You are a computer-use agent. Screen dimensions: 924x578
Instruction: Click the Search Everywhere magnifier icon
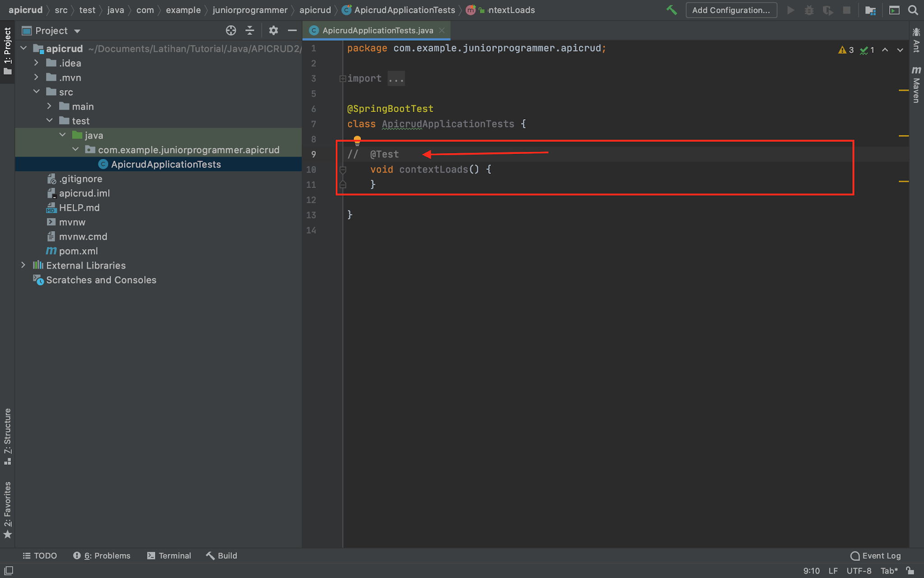coord(913,10)
